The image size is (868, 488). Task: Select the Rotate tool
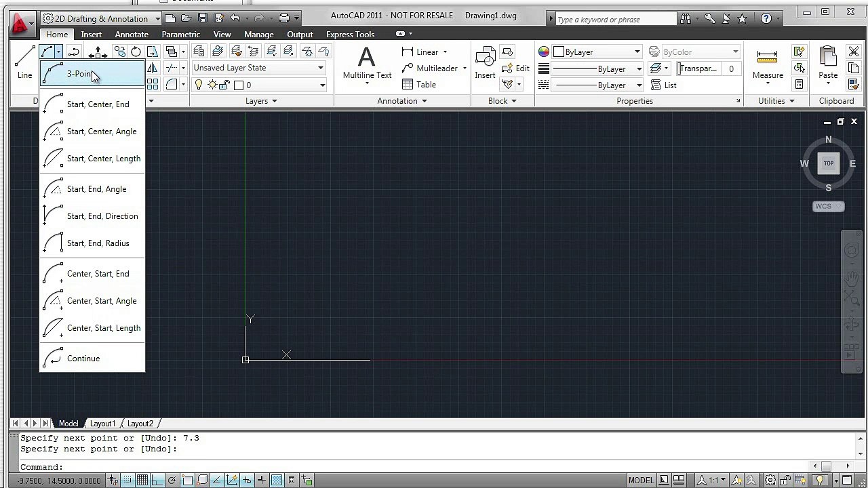(x=136, y=52)
